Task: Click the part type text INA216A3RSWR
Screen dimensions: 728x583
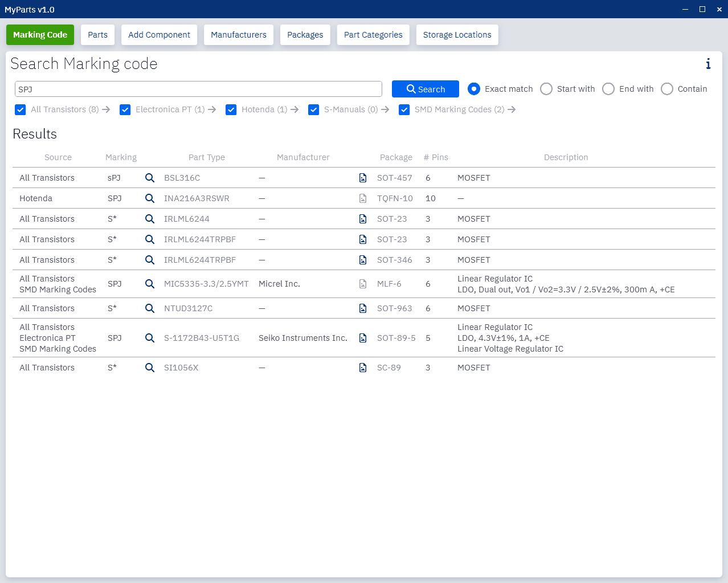Action: pos(197,198)
